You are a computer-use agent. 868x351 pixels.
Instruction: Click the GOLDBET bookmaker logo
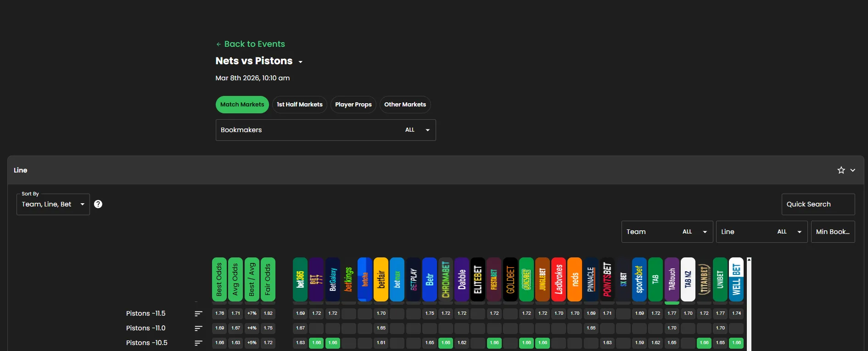510,279
